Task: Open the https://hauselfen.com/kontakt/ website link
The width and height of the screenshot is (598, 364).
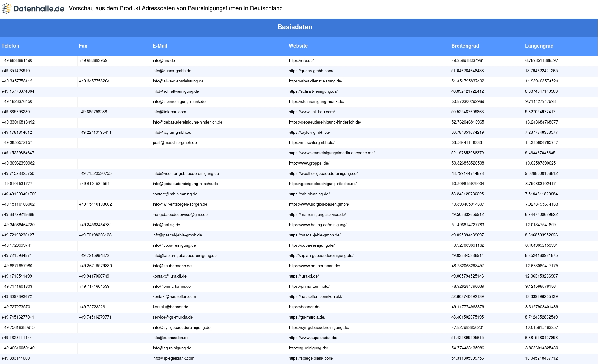Action: click(315, 297)
